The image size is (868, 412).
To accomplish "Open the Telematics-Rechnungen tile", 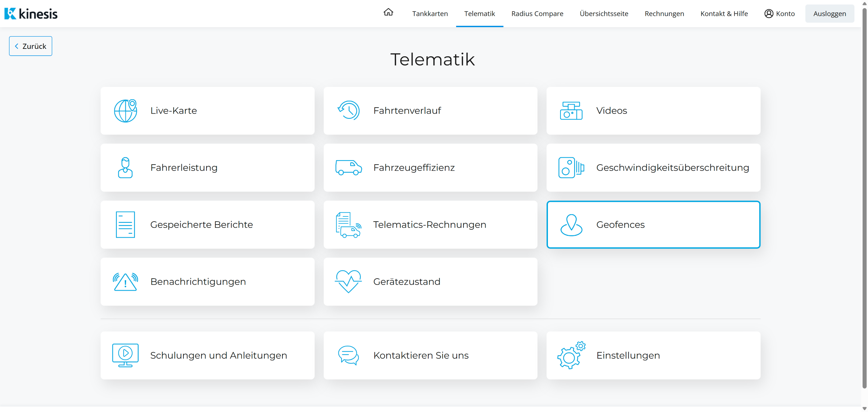I will pos(430,225).
